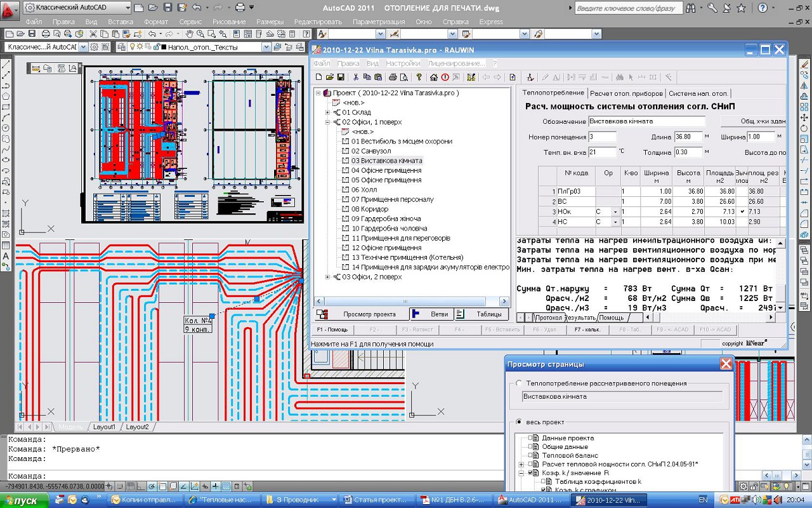Viewport: 812px width, 508px height.
Task: Click the RAUWIN print preview icon
Action: point(403,77)
